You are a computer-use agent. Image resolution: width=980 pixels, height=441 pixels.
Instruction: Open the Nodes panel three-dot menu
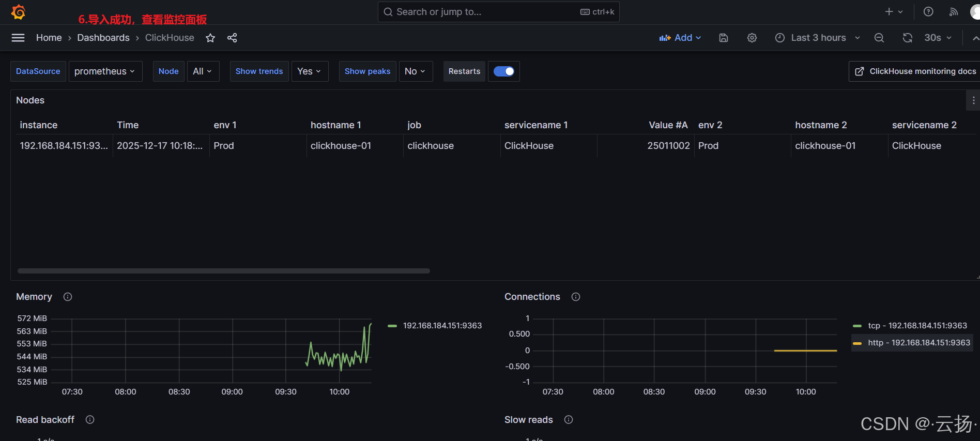coord(973,100)
